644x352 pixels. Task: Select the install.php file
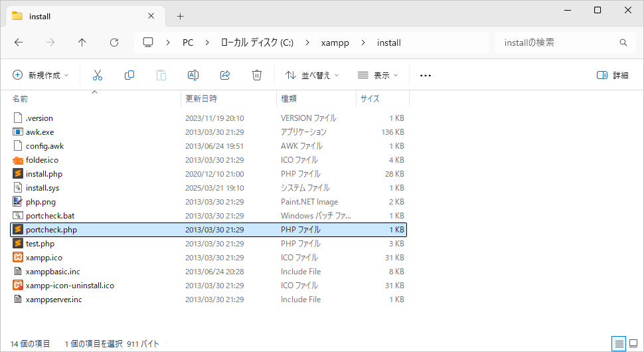click(44, 174)
